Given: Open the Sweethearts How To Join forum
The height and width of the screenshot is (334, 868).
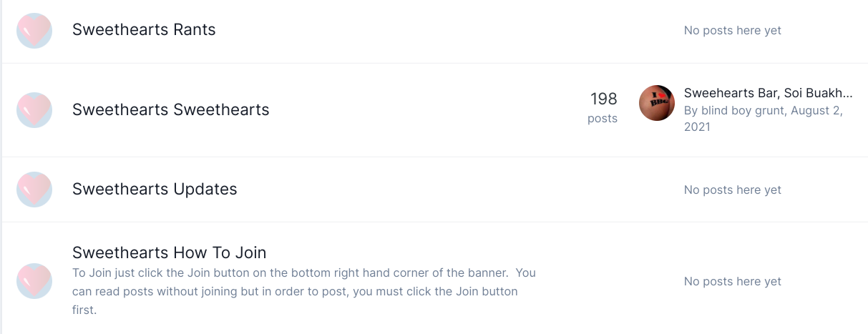Looking at the screenshot, I should point(170,252).
